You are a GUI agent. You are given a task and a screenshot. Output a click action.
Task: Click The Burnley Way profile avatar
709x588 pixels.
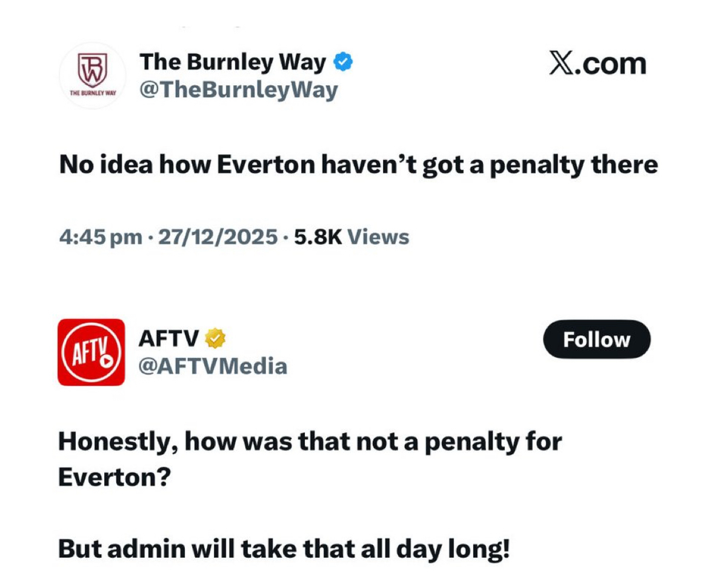click(92, 75)
